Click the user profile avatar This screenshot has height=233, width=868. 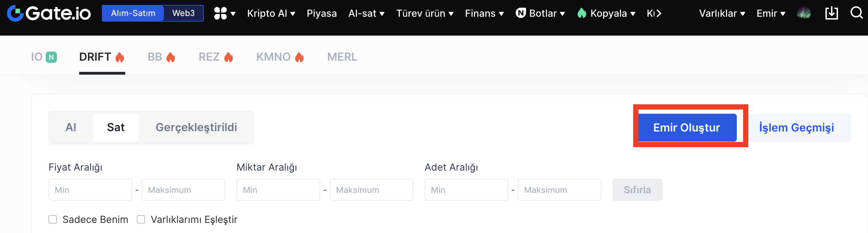[804, 13]
